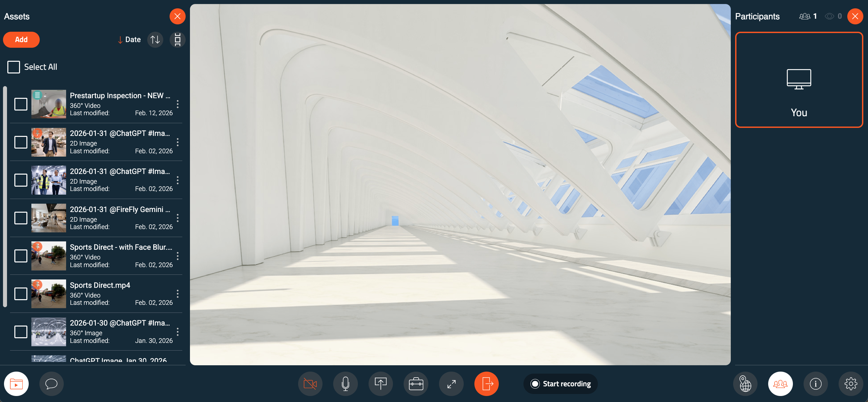Click the Add button
868x402 pixels.
[x=21, y=40]
